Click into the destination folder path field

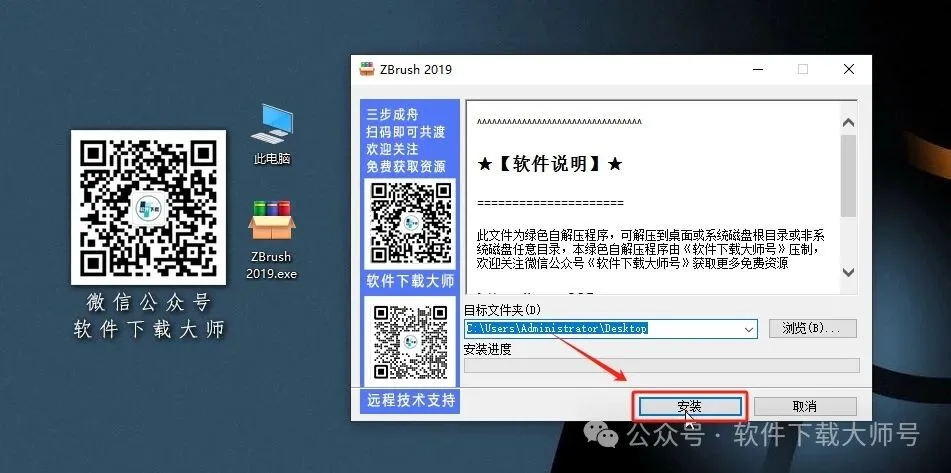click(x=600, y=329)
